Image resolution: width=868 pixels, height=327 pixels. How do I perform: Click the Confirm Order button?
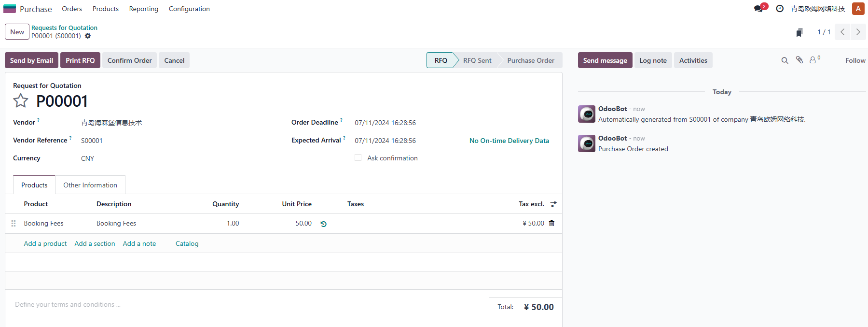tap(129, 60)
